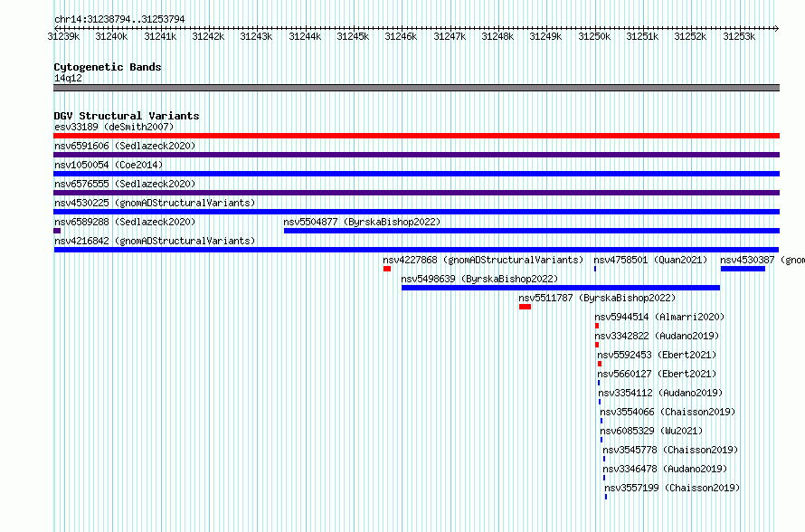Select the red esv33189 variant bar
This screenshot has height=532, width=805.
(x=416, y=136)
